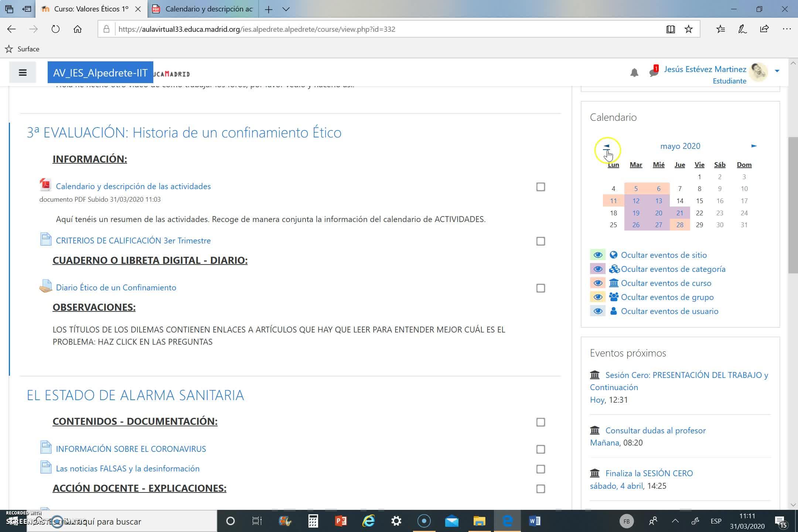Click the PDF icon for Calendario document

coord(45,185)
